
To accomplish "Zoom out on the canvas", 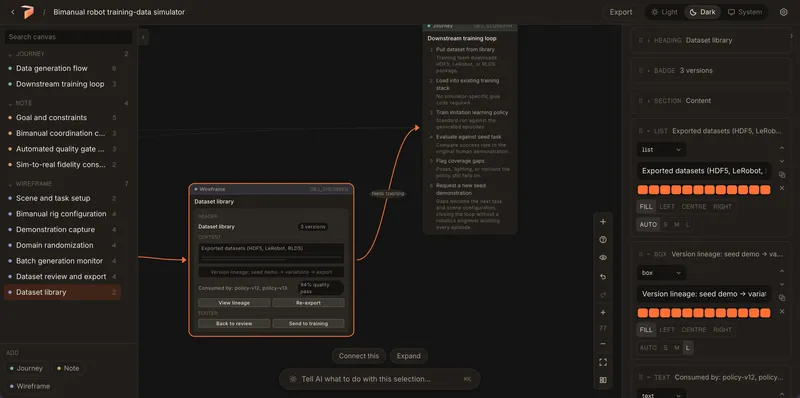I will (603, 344).
